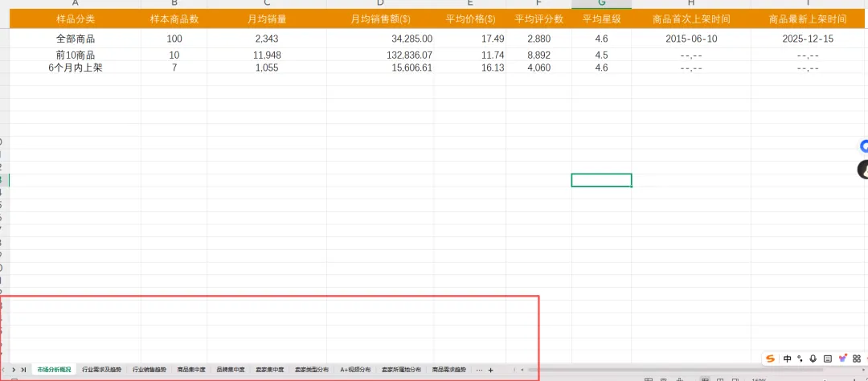
Task: Select rating count cell 8,892
Action: click(538, 55)
